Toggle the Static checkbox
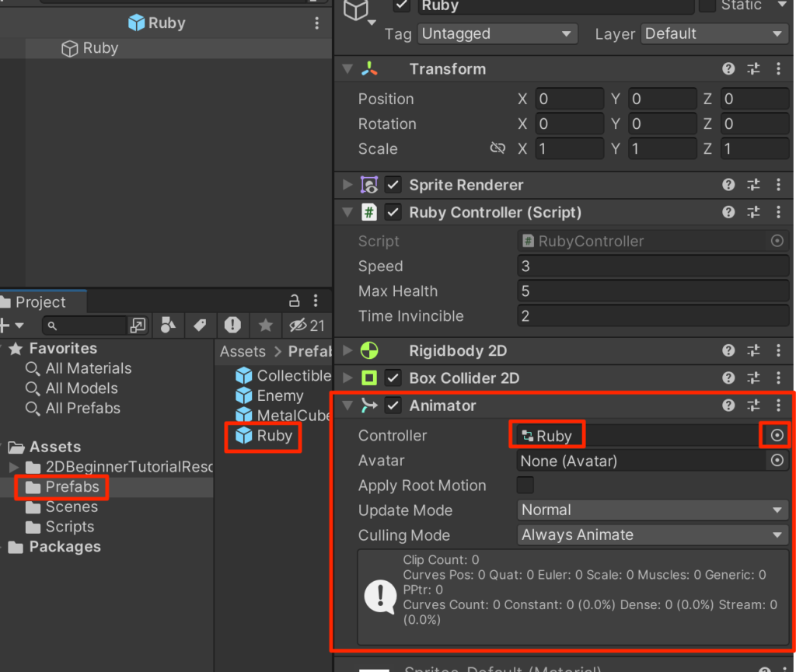Screen dimensions: 796x672 707,5
